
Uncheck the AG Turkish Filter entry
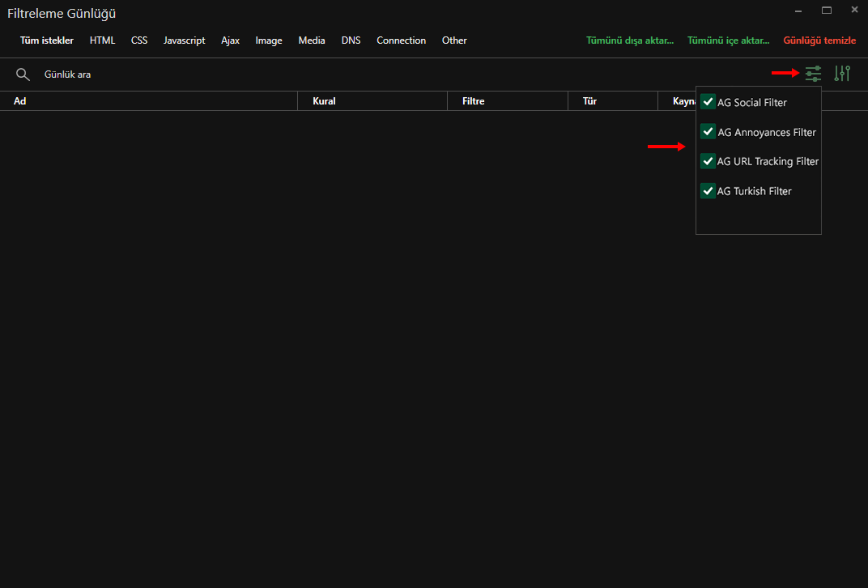pyautogui.click(x=708, y=190)
